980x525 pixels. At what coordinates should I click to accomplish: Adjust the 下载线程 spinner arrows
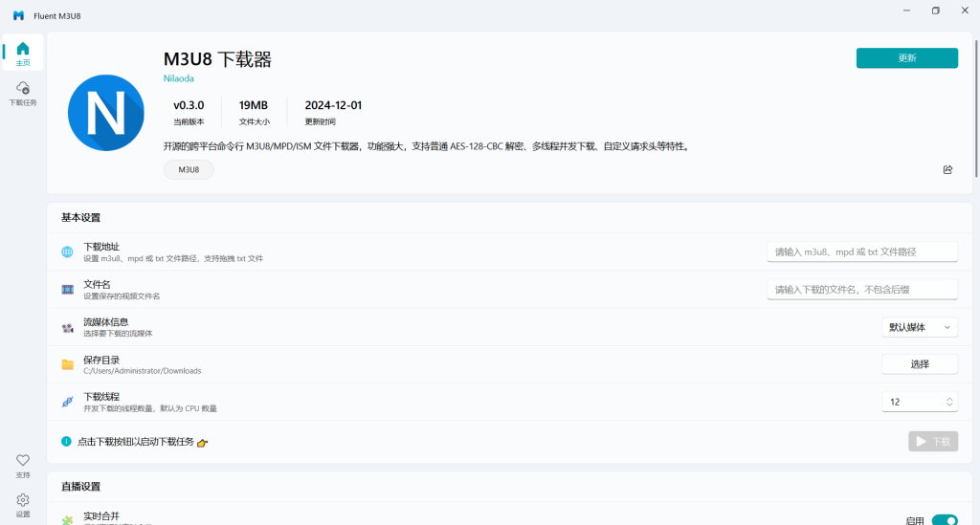[x=948, y=402]
